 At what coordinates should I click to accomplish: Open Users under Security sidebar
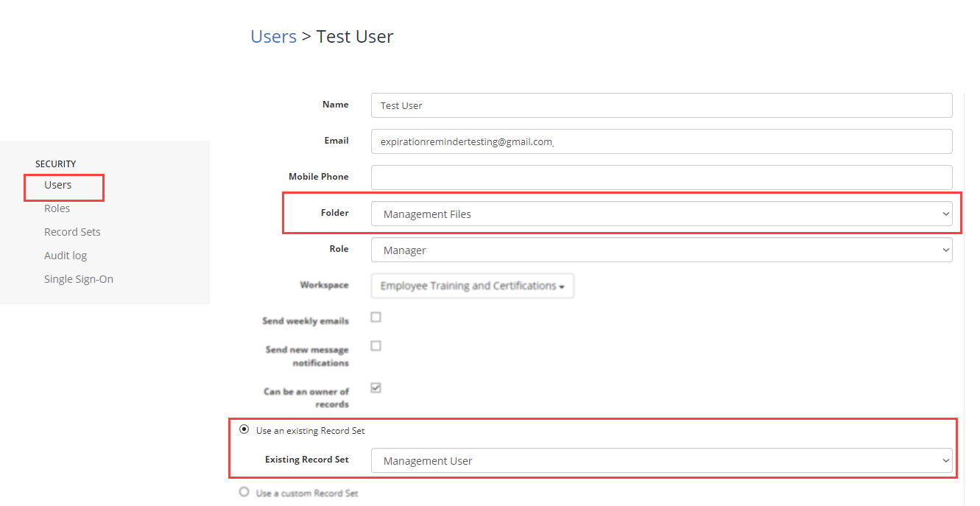[x=57, y=185]
